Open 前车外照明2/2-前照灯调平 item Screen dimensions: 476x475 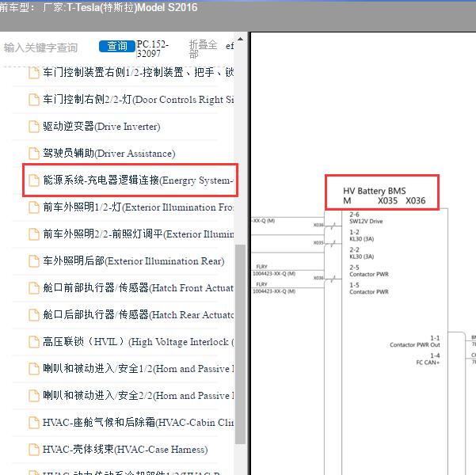[x=138, y=234]
